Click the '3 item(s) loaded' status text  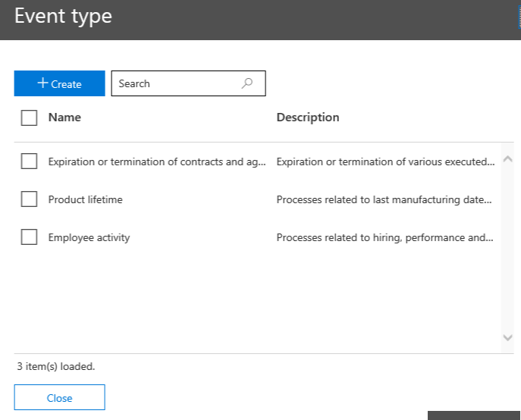tap(56, 366)
